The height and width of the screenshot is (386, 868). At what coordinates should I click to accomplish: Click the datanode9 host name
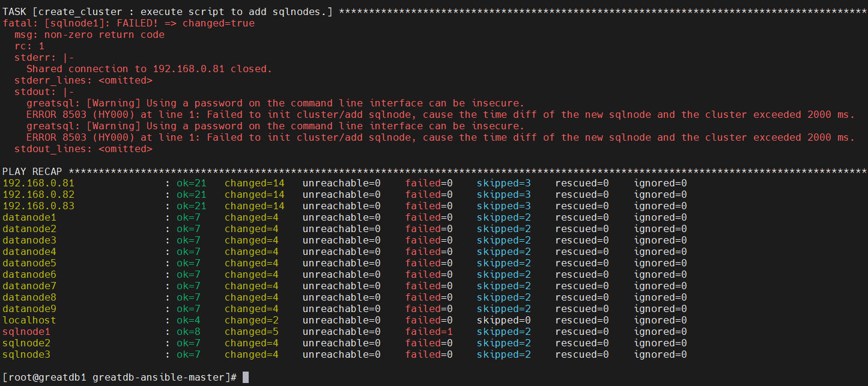(x=29, y=309)
